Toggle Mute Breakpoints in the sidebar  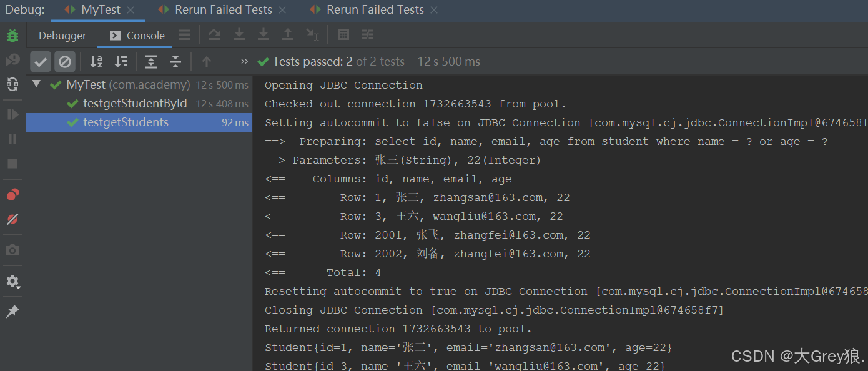[12, 219]
